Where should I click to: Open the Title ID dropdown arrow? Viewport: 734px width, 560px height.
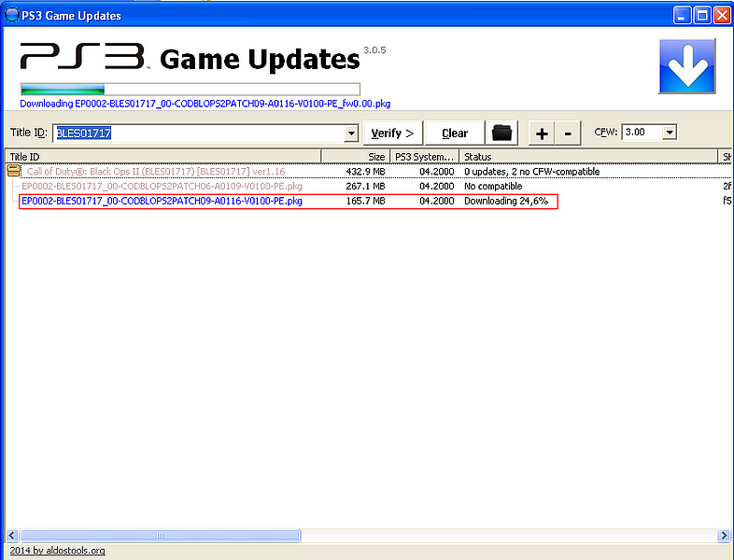(351, 133)
